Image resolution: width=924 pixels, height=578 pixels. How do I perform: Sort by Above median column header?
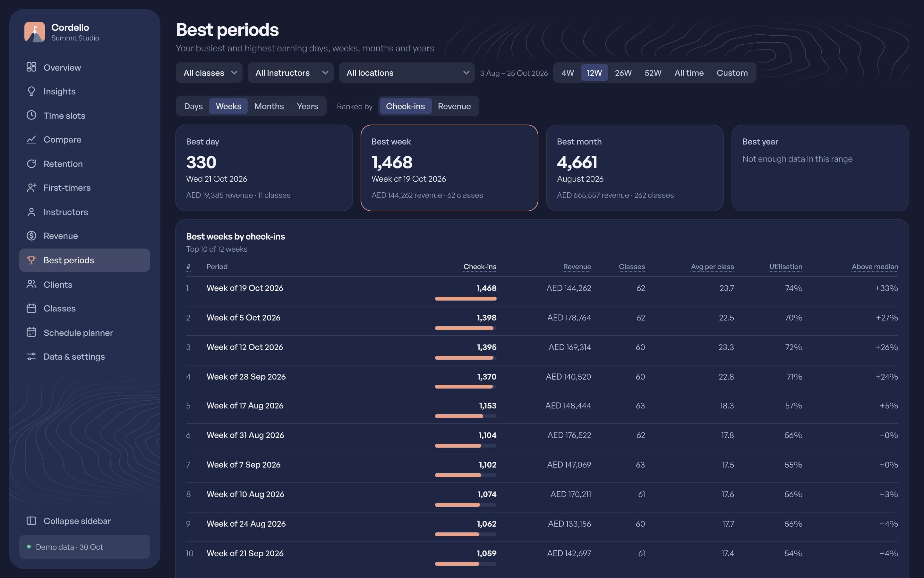tap(875, 267)
